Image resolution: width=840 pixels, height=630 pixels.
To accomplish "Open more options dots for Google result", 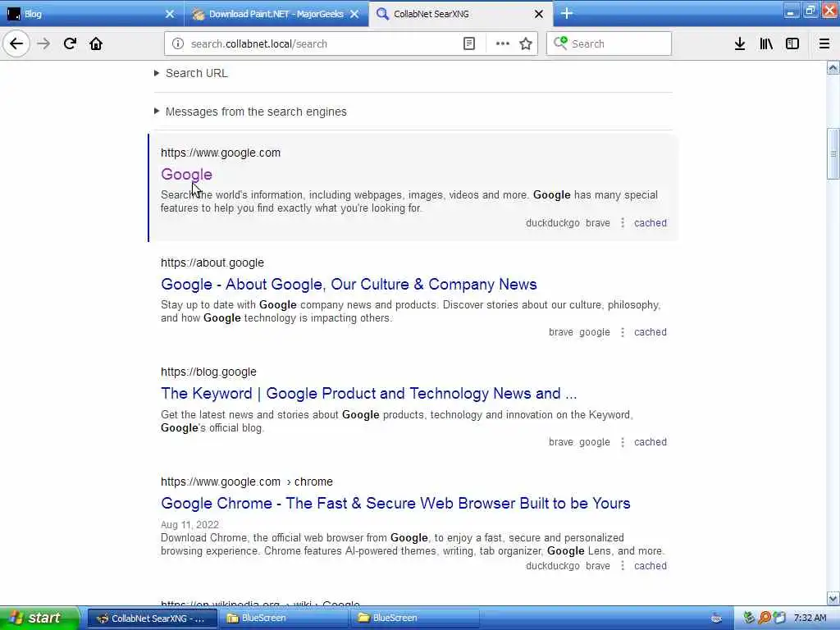I will click(x=623, y=223).
